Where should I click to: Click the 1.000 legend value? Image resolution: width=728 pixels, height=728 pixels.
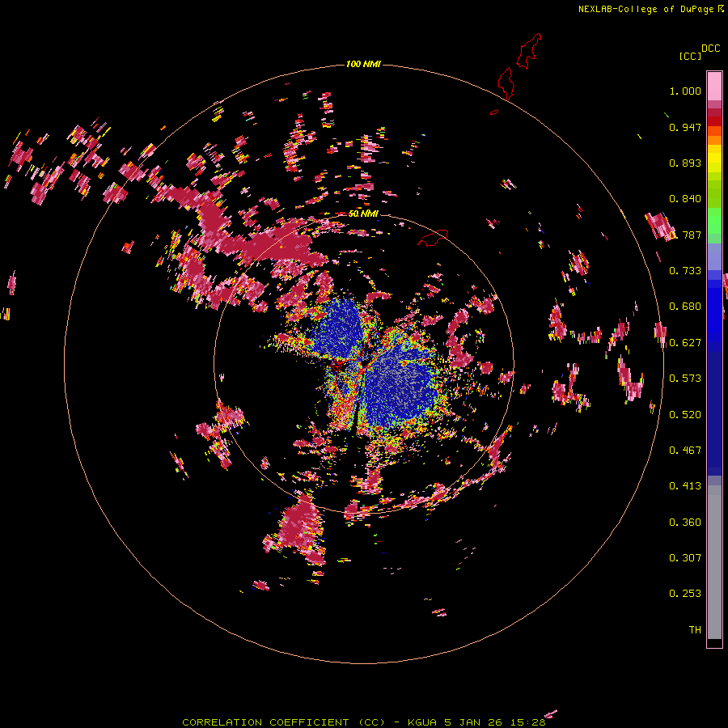[x=685, y=91]
